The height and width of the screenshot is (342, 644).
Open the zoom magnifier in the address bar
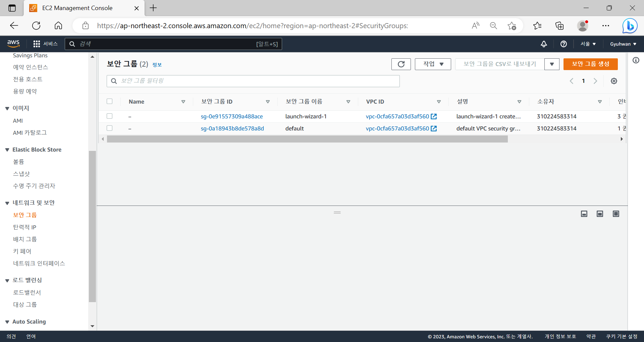(x=493, y=25)
